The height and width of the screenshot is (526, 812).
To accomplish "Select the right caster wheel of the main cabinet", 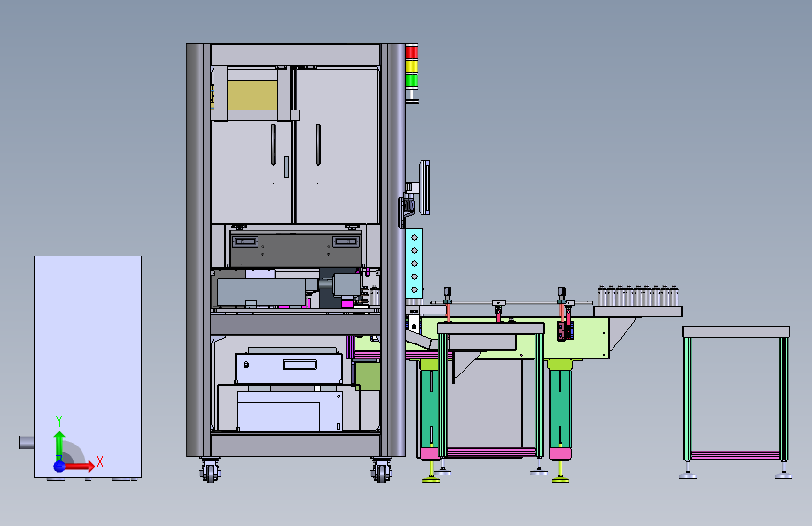I will tap(381, 471).
